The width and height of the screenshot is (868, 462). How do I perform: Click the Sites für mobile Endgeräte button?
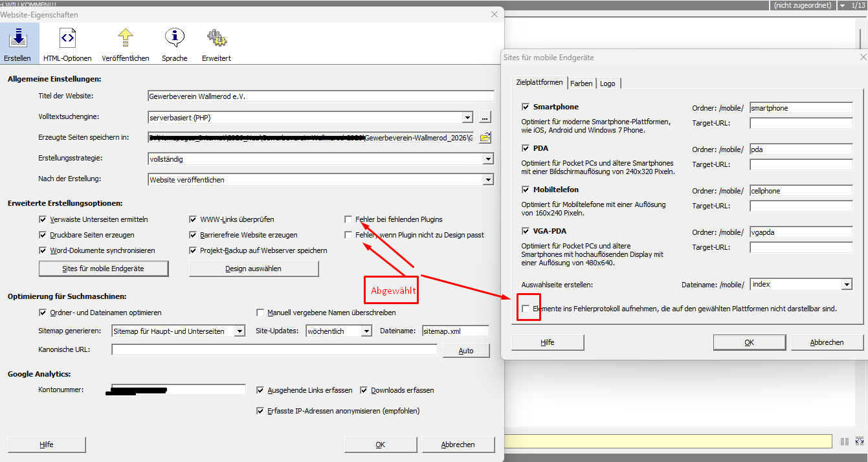[x=104, y=269]
